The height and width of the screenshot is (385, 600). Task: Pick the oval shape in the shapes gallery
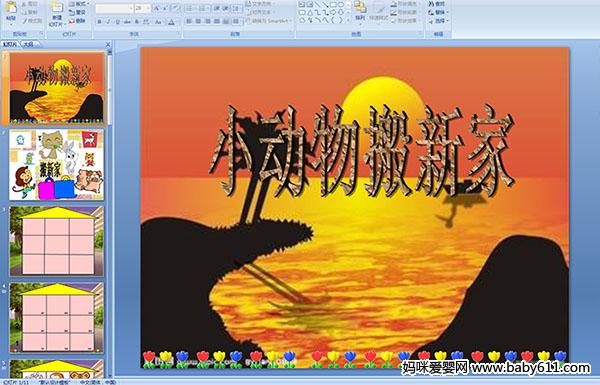340,5
